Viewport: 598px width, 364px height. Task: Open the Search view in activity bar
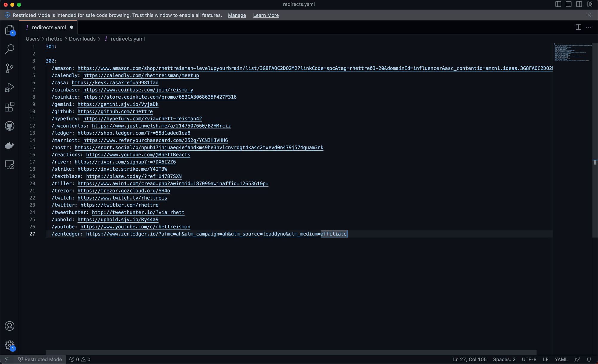pos(10,49)
